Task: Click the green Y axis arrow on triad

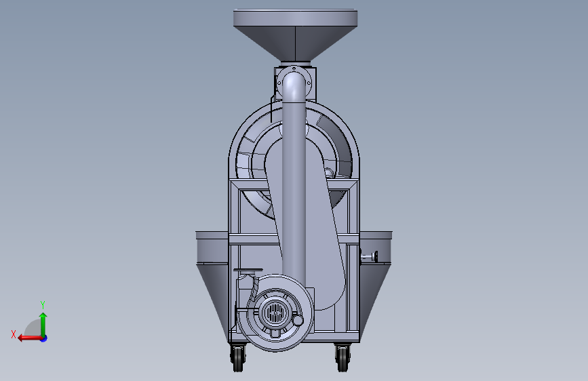Action: click(x=43, y=324)
